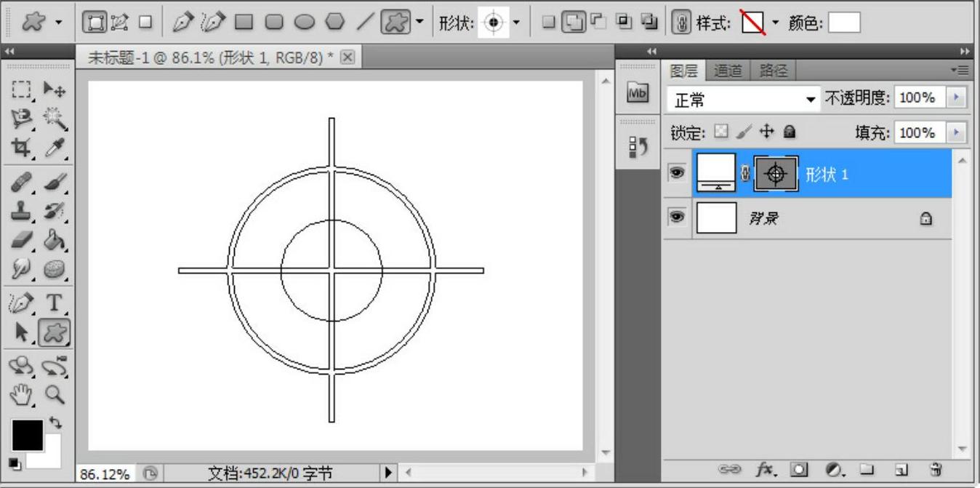Expand the 不透明度 opacity slider arrow
Image resolution: width=980 pixels, height=488 pixels.
click(x=957, y=98)
